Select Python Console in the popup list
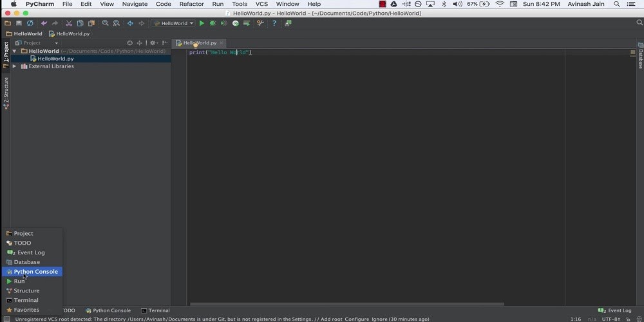The image size is (644, 322). click(35, 272)
